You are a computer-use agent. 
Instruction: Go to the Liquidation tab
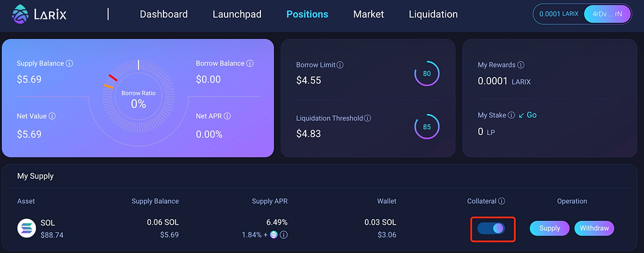click(x=433, y=14)
